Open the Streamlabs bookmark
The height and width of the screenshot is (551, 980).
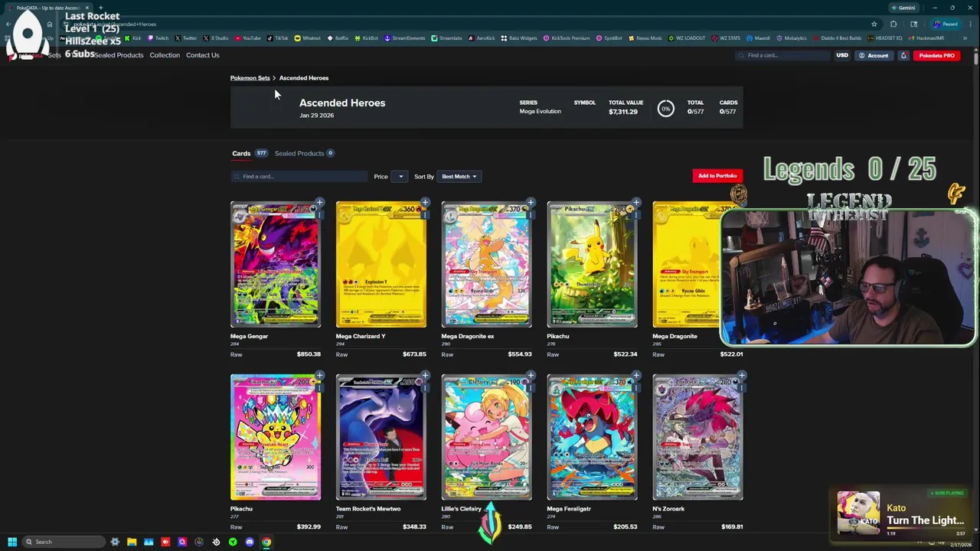pyautogui.click(x=447, y=37)
